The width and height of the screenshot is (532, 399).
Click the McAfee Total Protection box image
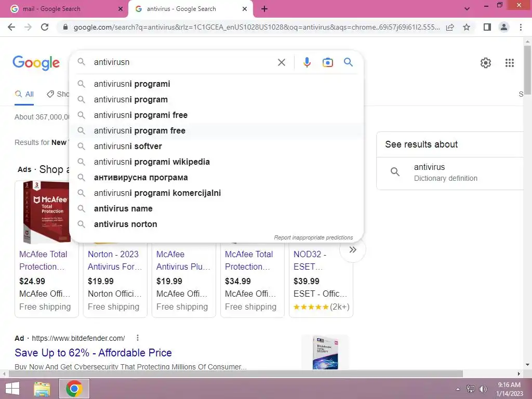(x=46, y=212)
